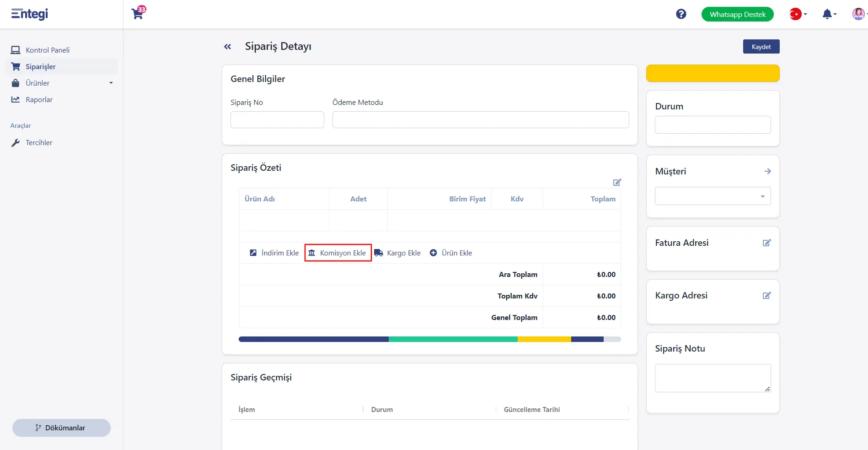Click the Genel Toplam label
This screenshot has width=868, height=450.
tap(514, 317)
